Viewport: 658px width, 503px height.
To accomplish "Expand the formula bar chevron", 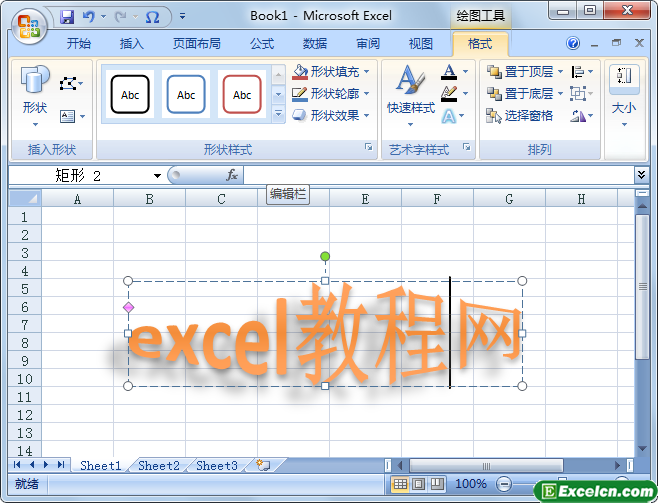I will click(641, 175).
